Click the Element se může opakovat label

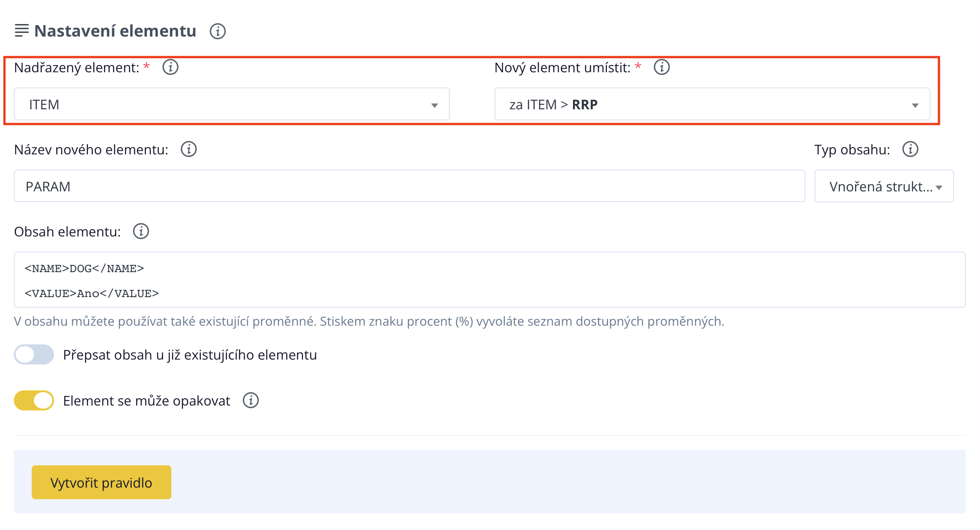[x=146, y=401]
